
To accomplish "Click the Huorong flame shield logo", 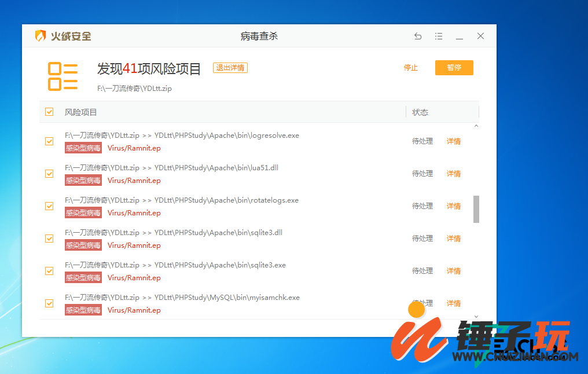I will click(40, 36).
